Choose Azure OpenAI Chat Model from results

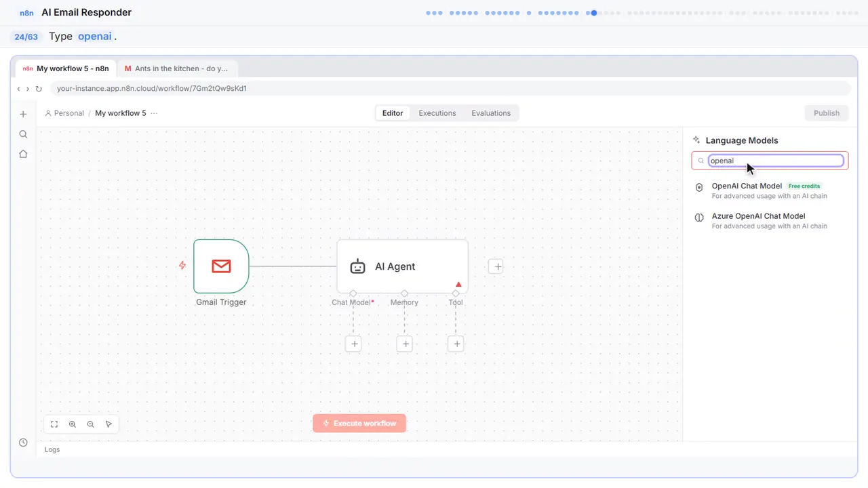click(770, 221)
